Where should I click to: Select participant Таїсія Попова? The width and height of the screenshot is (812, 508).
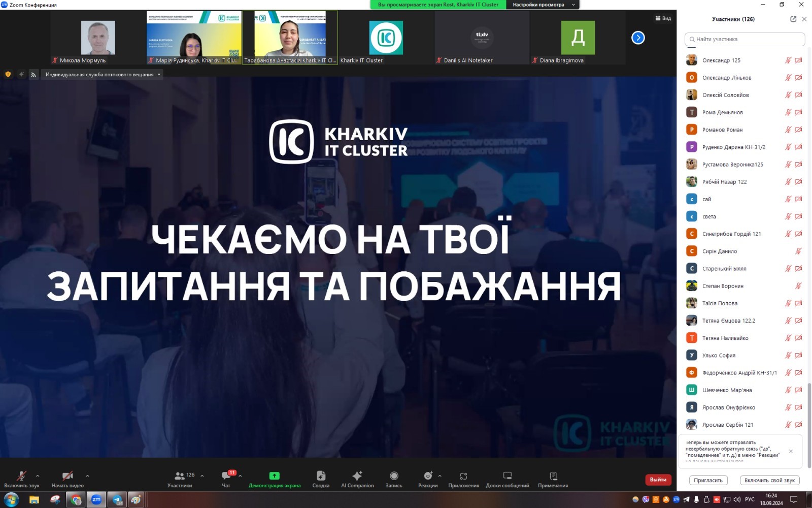point(745,303)
